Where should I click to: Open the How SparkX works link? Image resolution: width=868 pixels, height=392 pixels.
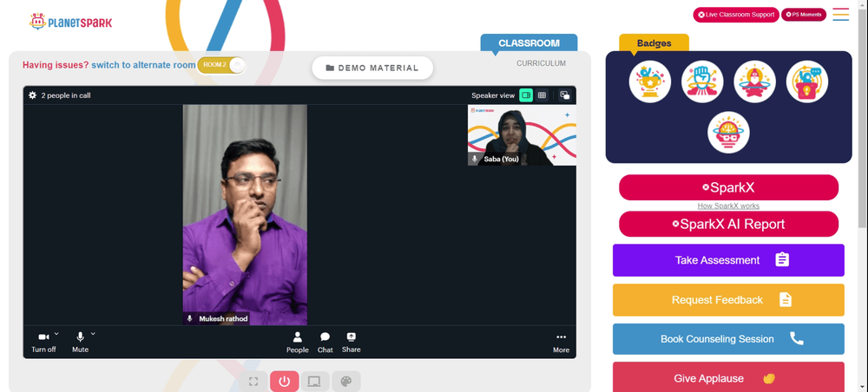coord(728,206)
